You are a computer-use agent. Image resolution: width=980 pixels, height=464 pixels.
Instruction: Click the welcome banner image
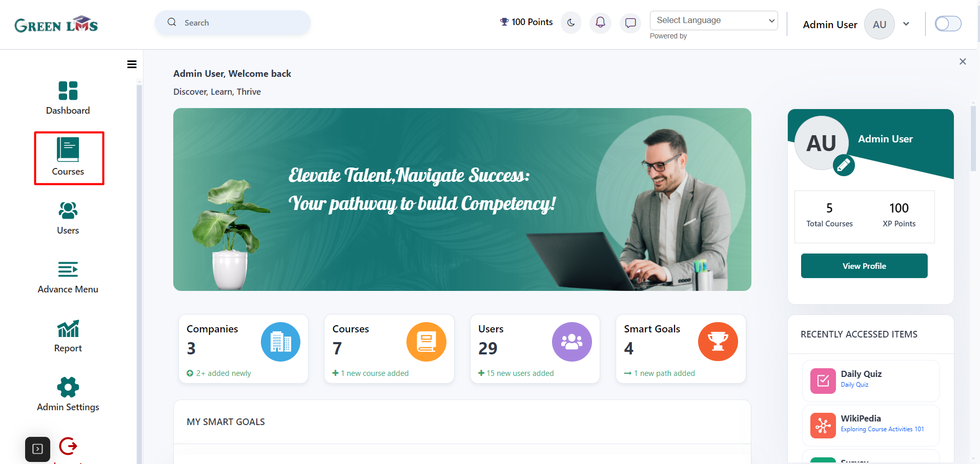[462, 199]
